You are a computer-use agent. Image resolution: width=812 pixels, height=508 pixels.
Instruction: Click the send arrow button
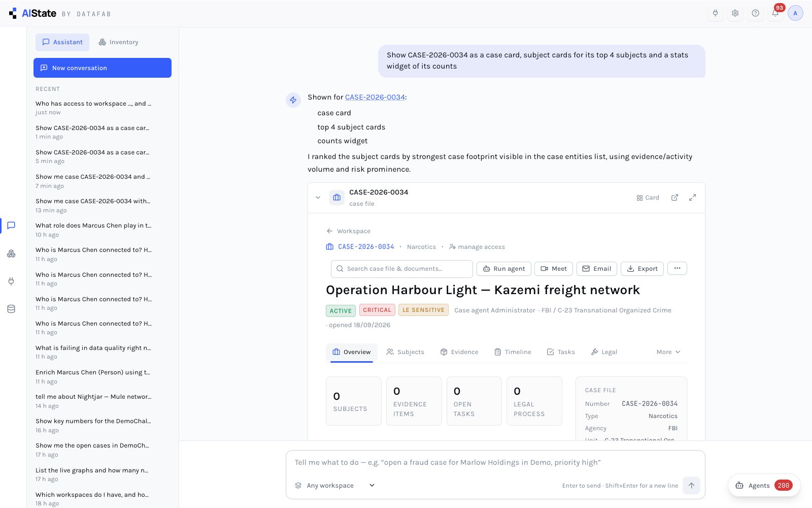(x=691, y=485)
